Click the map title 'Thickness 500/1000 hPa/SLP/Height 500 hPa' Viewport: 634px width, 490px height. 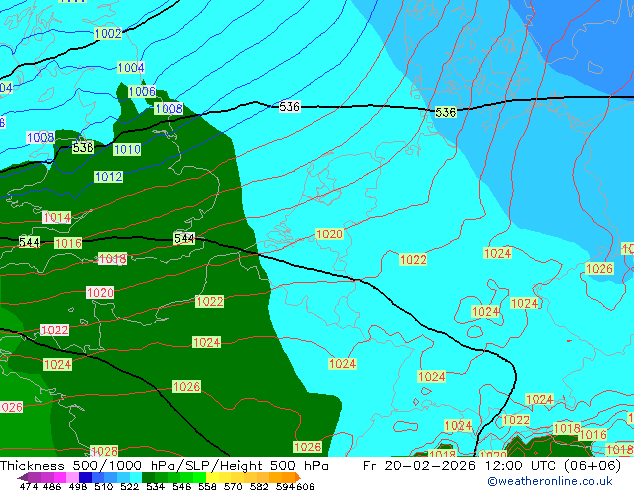click(x=164, y=465)
